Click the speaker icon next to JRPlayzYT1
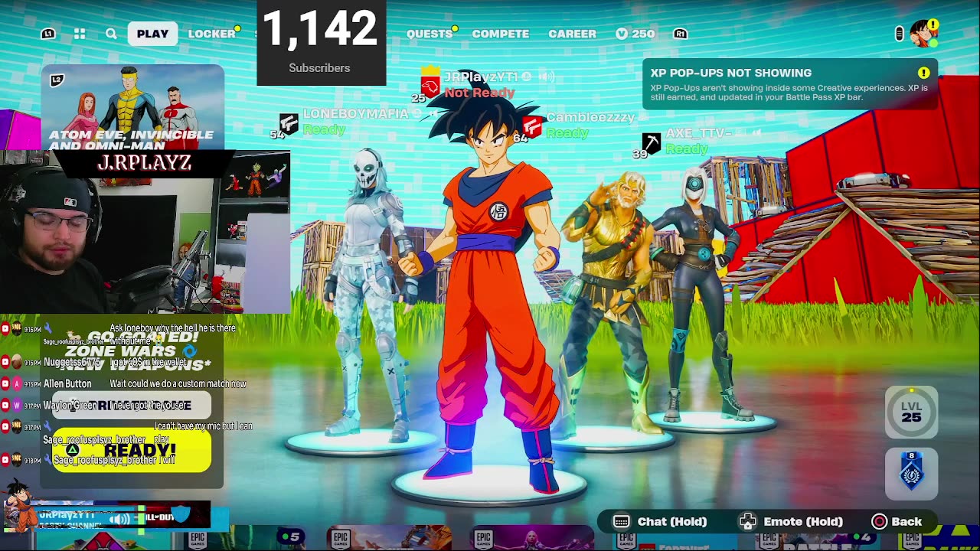The image size is (980, 551). [x=546, y=77]
